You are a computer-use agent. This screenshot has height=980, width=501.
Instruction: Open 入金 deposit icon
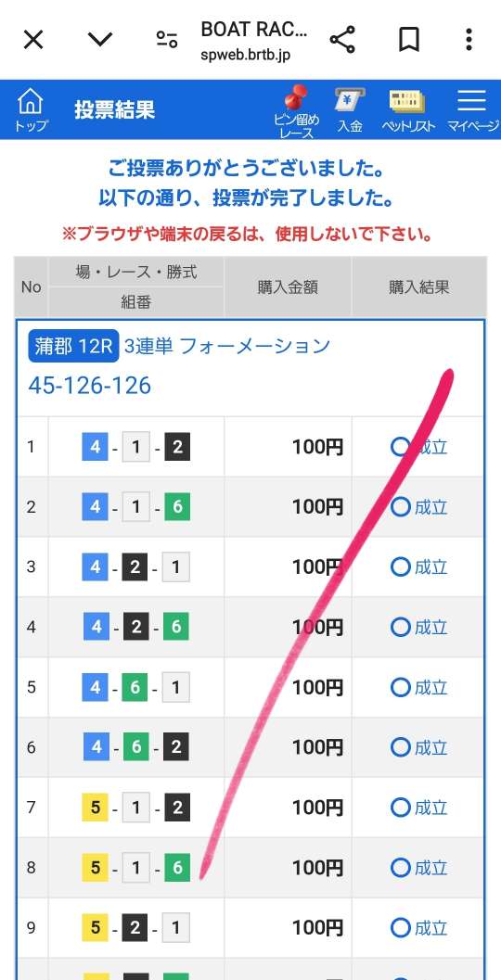pyautogui.click(x=351, y=110)
